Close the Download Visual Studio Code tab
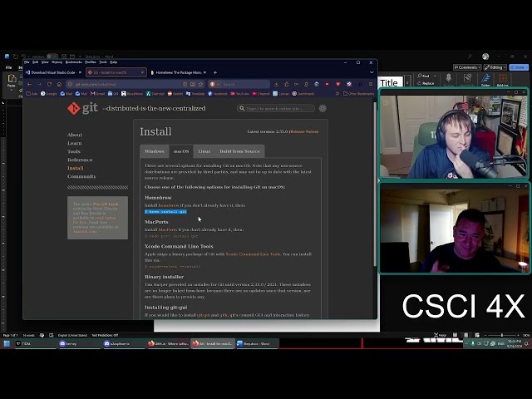532x399 pixels. (80, 72)
